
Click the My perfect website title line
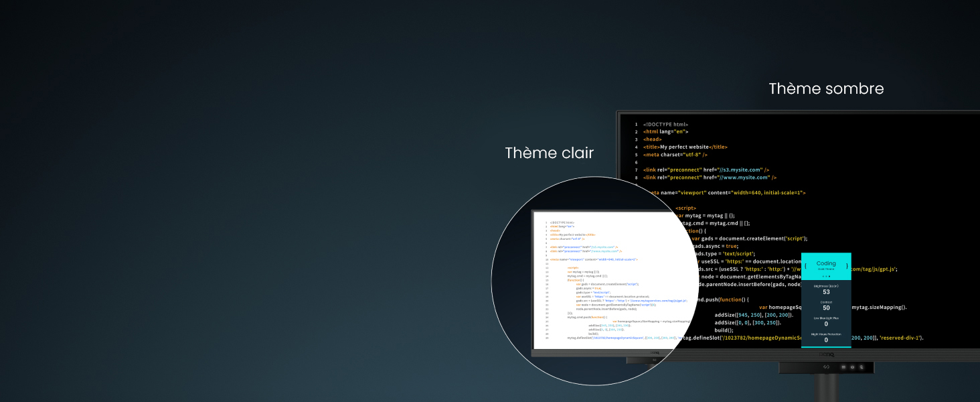[685, 147]
